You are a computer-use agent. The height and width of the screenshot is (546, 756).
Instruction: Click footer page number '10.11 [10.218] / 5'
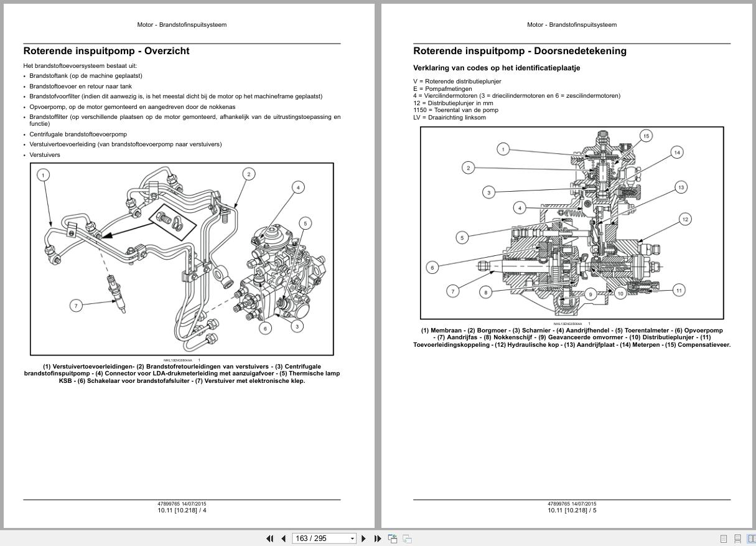[x=572, y=511]
